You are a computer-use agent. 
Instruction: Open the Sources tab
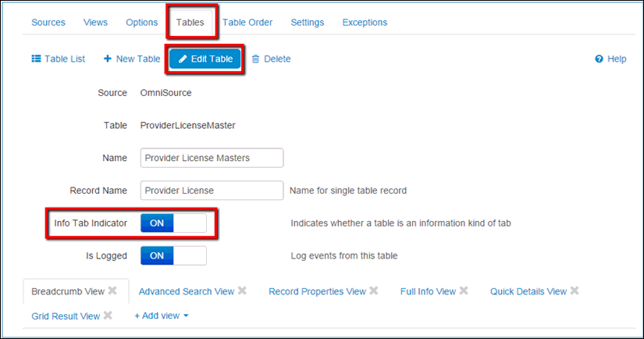tap(48, 22)
